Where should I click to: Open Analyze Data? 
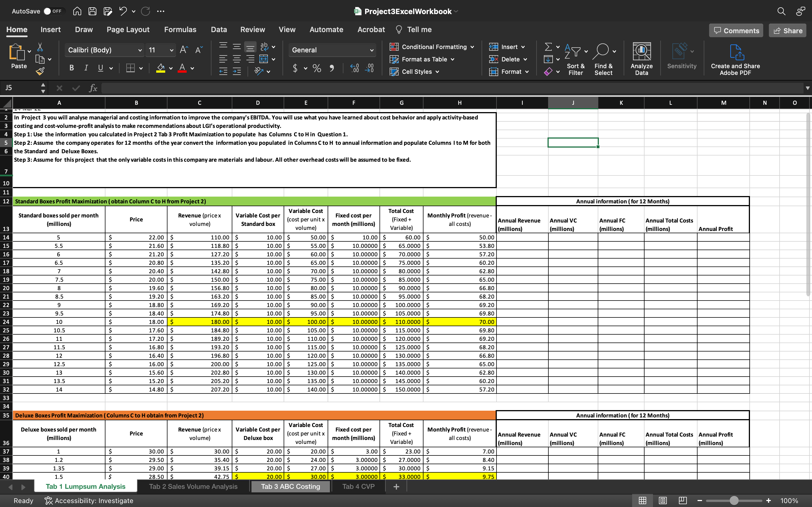point(641,59)
